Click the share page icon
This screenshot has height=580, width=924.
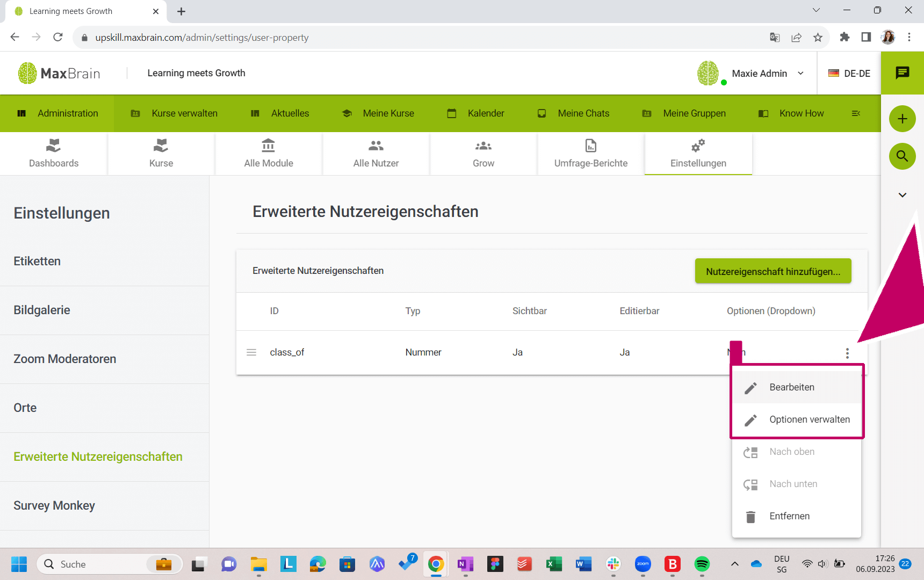coord(796,37)
